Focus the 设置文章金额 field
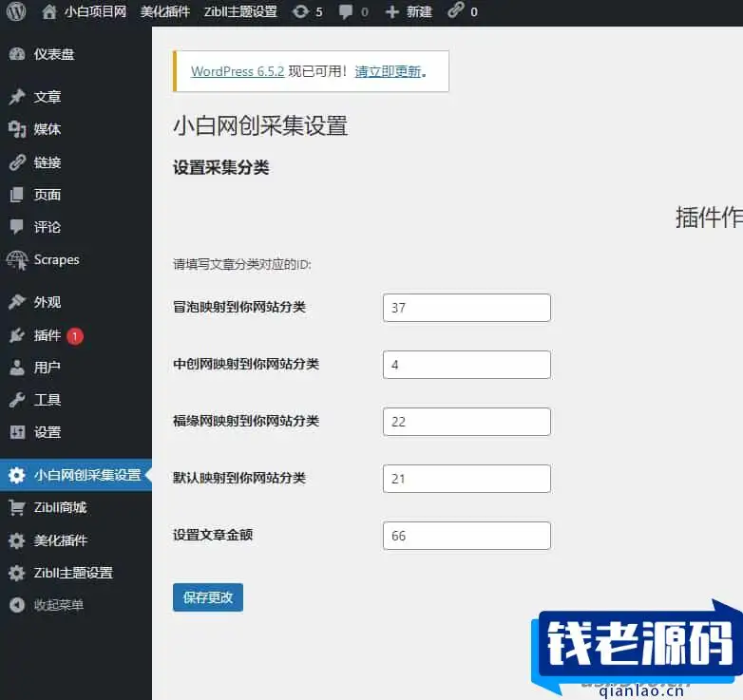Screen dimensions: 743x700 tap(467, 536)
